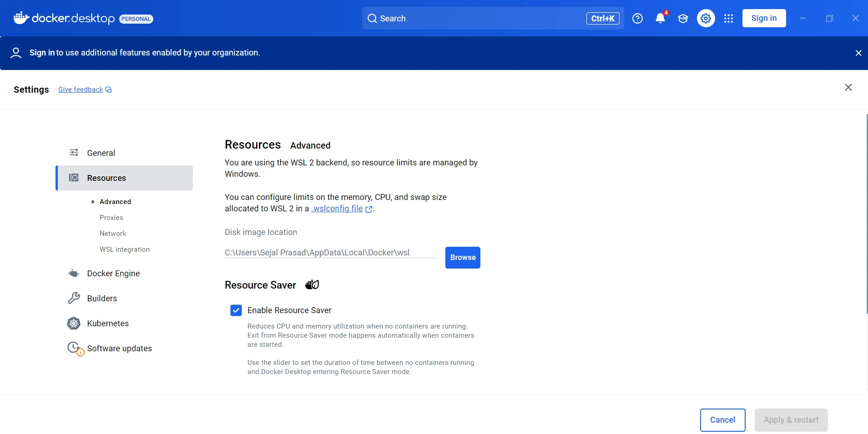The width and height of the screenshot is (868, 434).
Task: Click the Sign in button
Action: pos(764,18)
